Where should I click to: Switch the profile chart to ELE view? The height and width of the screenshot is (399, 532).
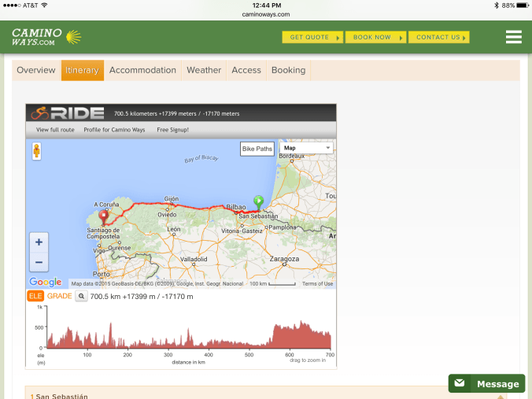tap(35, 297)
